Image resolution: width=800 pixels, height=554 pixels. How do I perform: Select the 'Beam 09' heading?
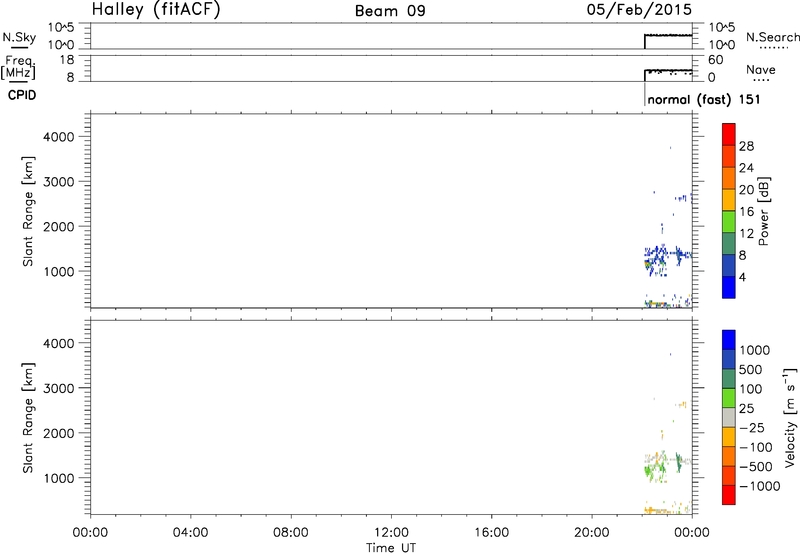pyautogui.click(x=390, y=11)
